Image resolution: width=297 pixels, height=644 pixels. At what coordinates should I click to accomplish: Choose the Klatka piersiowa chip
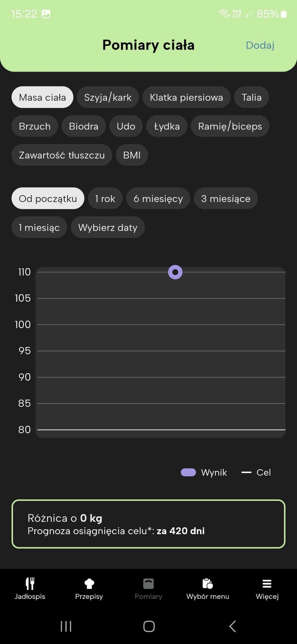tap(186, 97)
